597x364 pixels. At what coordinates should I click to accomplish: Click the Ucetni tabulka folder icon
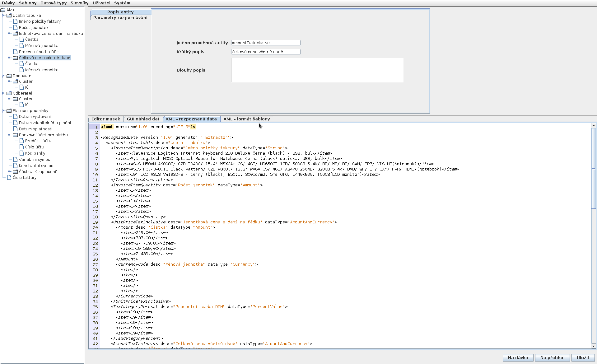click(x=9, y=15)
